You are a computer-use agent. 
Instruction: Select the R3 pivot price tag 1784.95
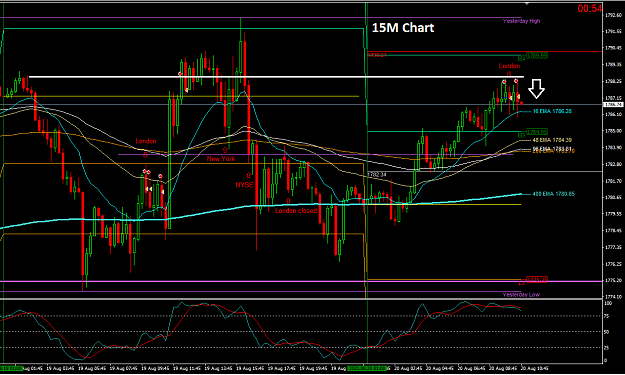[537, 132]
